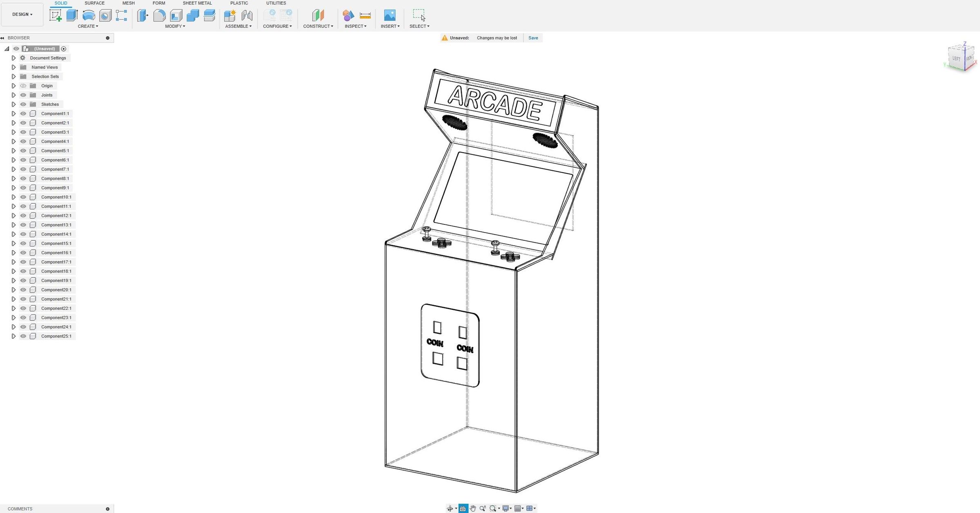Show the Origin folder
The height and width of the screenshot is (513, 980).
[23, 86]
